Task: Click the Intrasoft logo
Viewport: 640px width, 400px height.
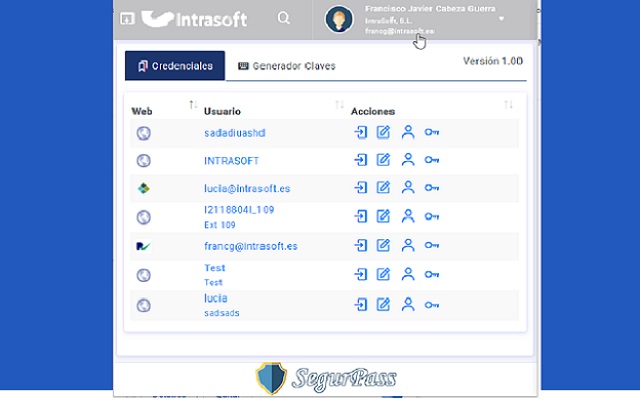Action: tap(194, 19)
